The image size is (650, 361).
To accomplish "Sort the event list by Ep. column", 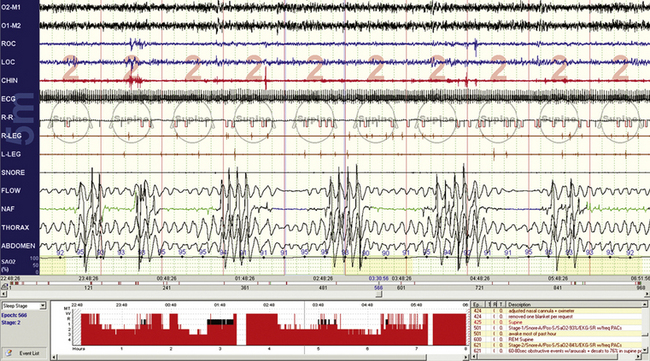I will 478,305.
